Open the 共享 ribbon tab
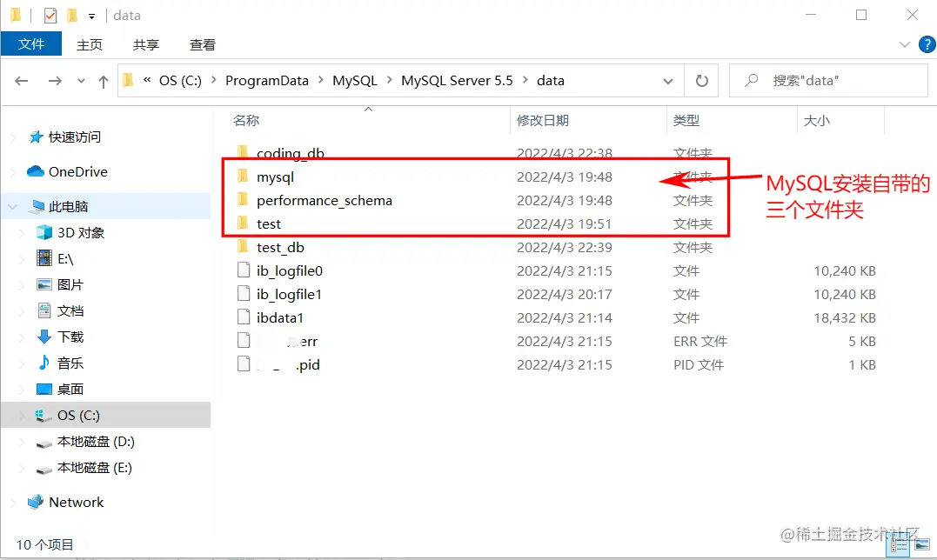The image size is (937, 560). point(146,44)
